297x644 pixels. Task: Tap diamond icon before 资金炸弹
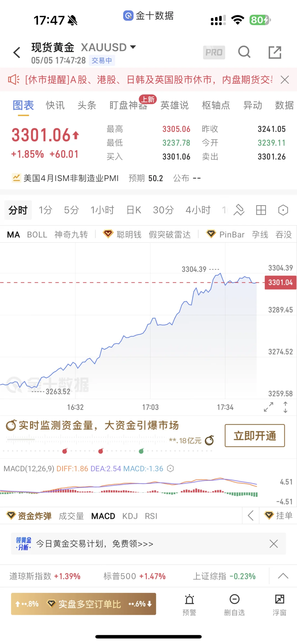click(11, 515)
